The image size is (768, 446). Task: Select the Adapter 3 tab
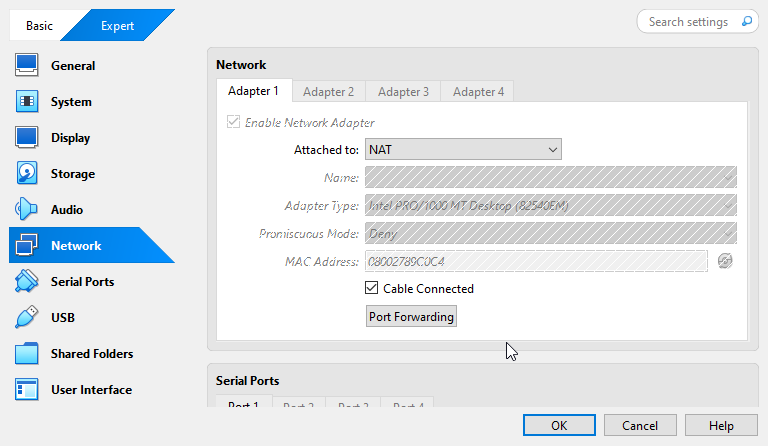click(403, 92)
